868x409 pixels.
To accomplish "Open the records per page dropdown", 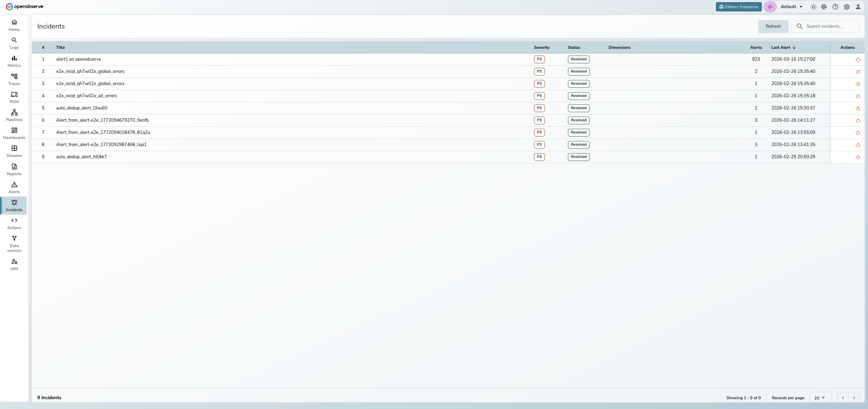I will pyautogui.click(x=820, y=397).
